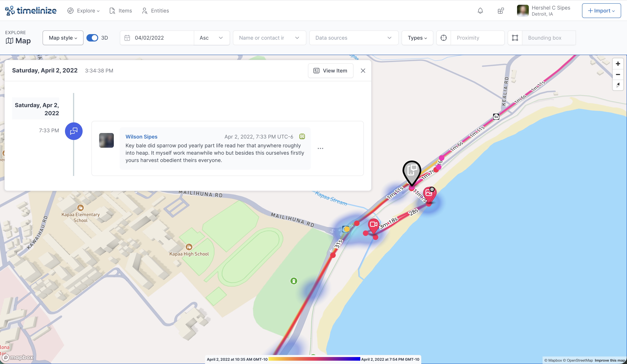Click the map zoom in plus button
Screen dimensions: 627x364
(618, 64)
